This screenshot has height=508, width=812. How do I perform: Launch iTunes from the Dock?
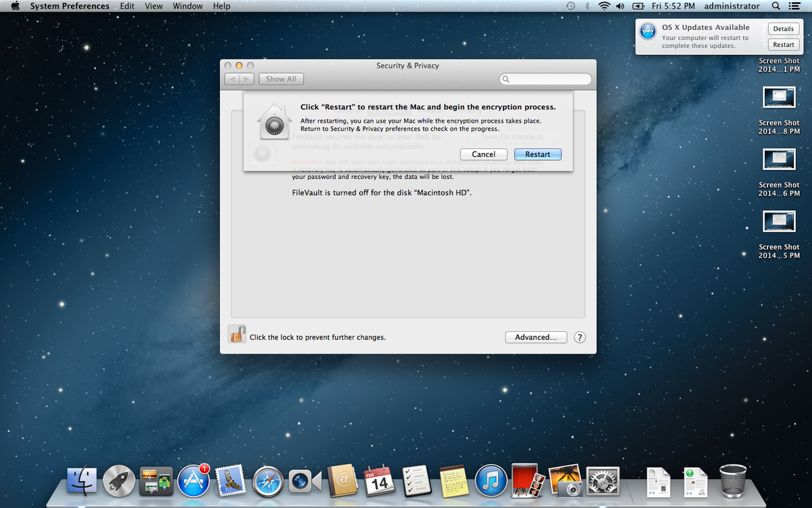tap(491, 481)
